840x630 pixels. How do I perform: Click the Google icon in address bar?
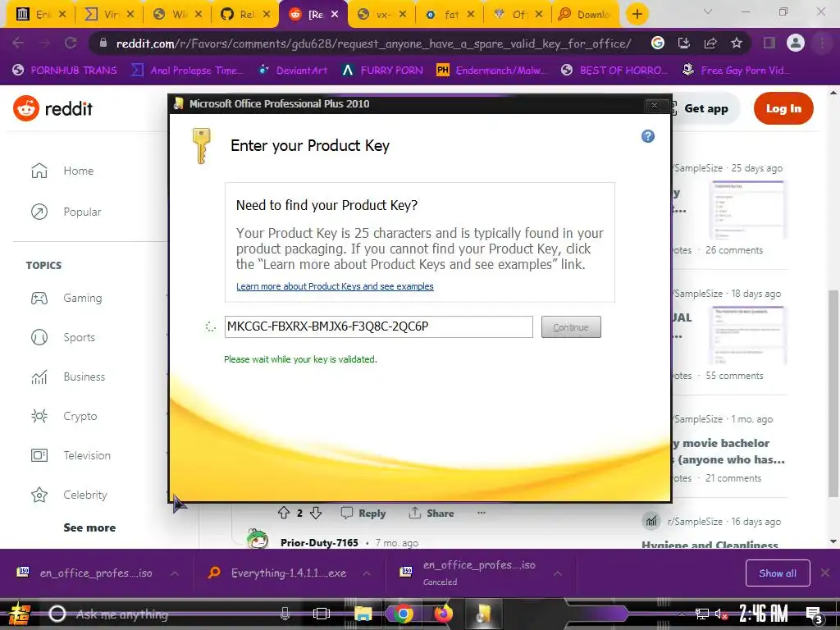tap(657, 43)
